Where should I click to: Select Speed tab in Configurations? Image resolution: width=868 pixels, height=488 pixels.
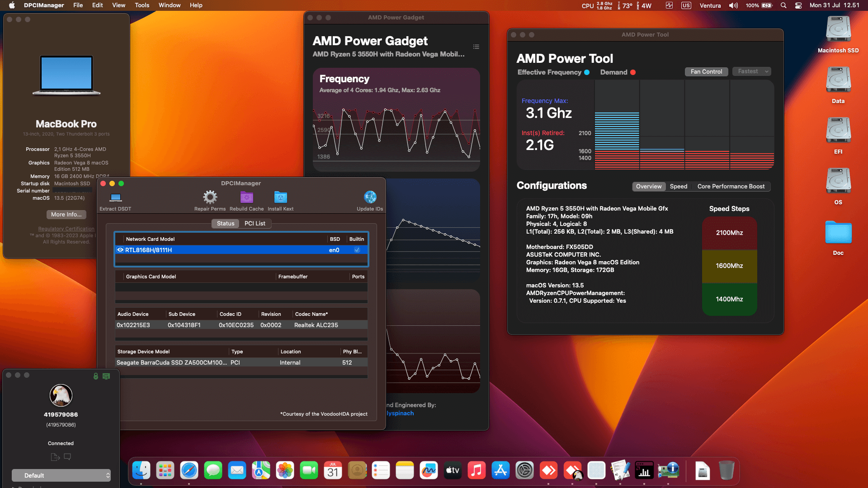679,186
